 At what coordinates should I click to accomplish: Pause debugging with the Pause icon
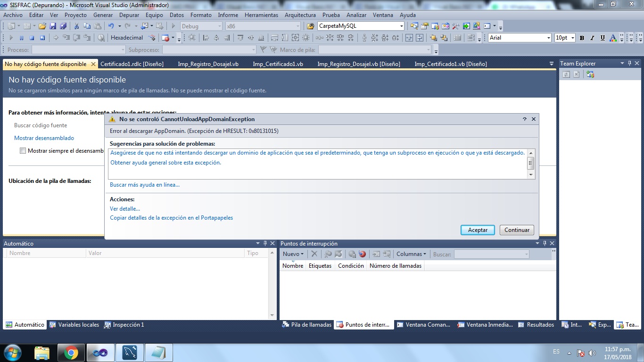click(x=22, y=38)
